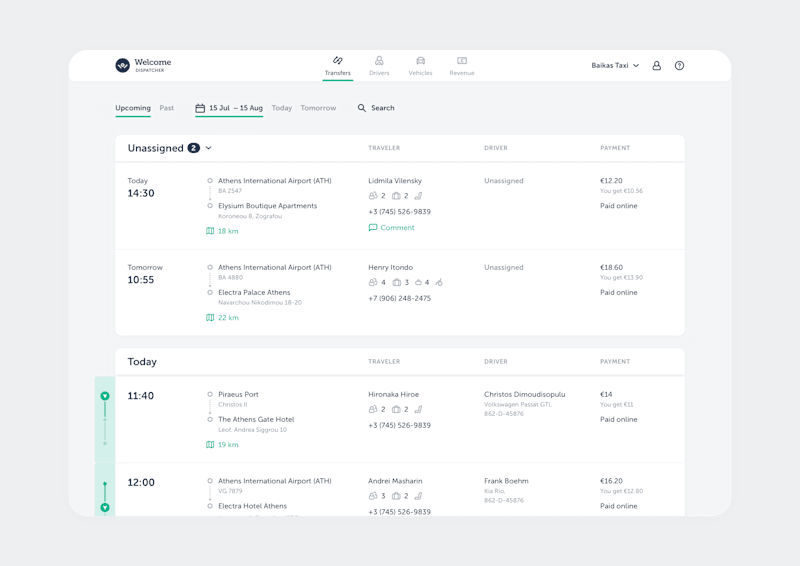The image size is (800, 566).
Task: Filter transfers by Today
Action: pos(282,108)
